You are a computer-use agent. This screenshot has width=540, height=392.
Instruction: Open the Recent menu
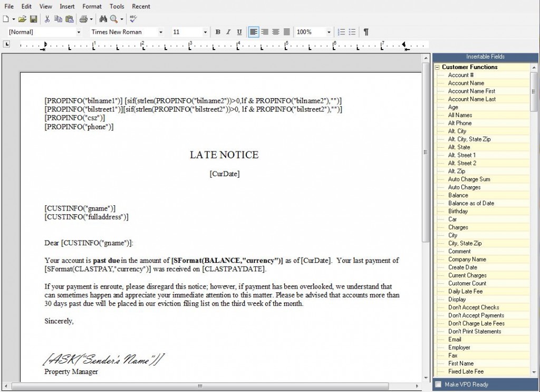(x=141, y=6)
